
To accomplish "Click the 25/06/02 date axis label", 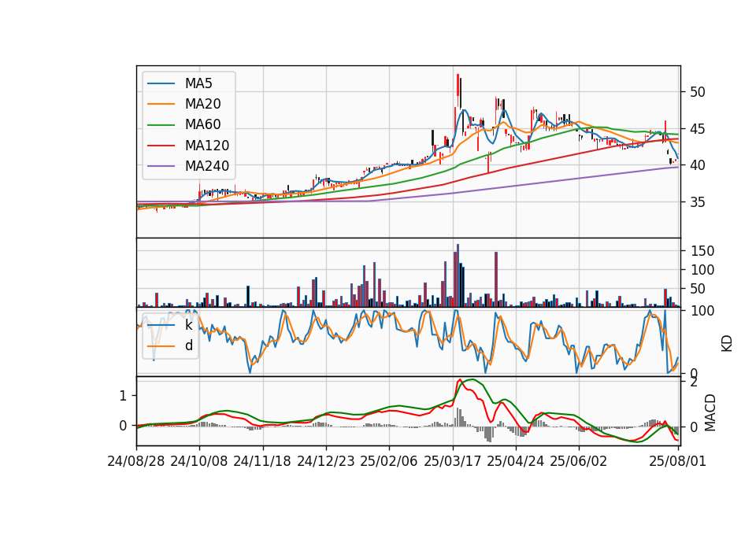I will click(x=579, y=461).
